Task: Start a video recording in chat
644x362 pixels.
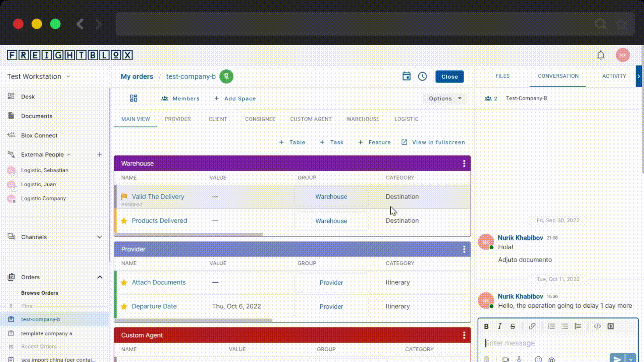Action: 505,359
